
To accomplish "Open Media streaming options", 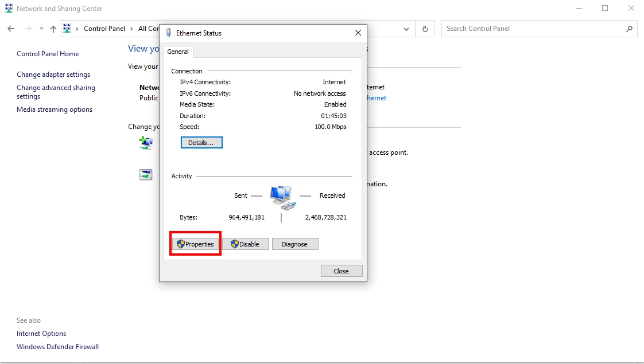I will point(55,109).
